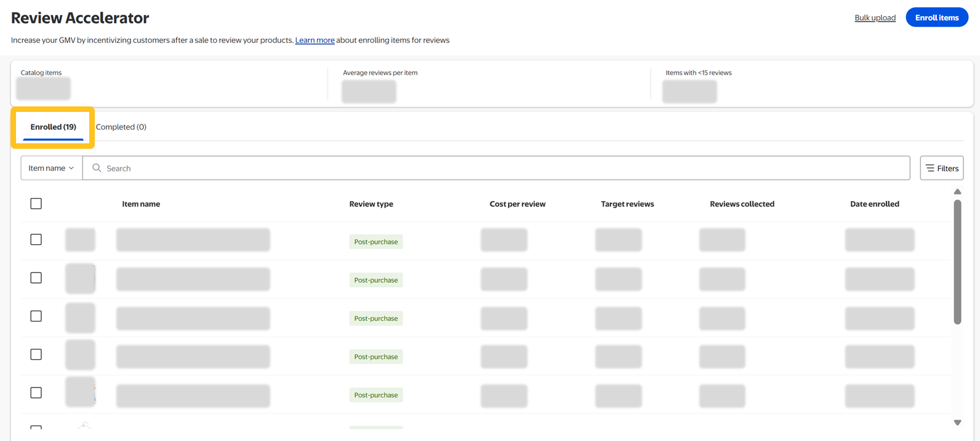The image size is (980, 441).
Task: Check the first enrolled item checkbox
Action: [36, 240]
